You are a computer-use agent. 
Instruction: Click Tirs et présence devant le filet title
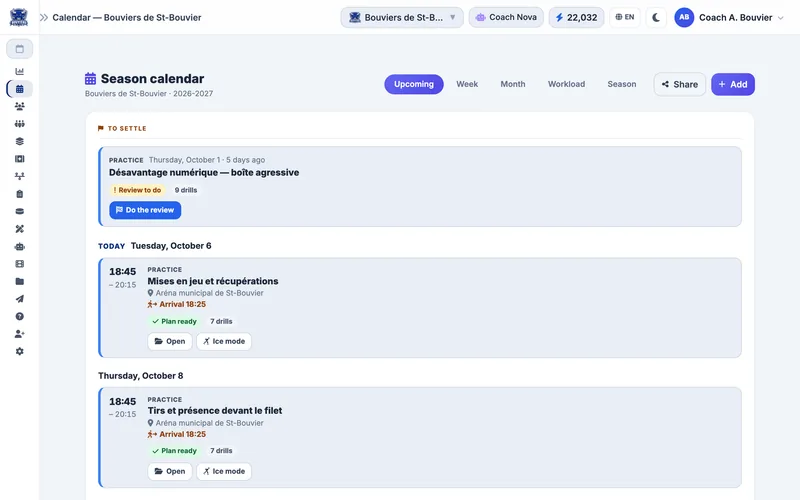point(214,411)
